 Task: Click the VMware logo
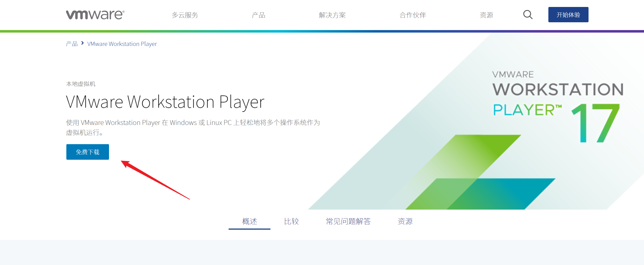coord(94,14)
